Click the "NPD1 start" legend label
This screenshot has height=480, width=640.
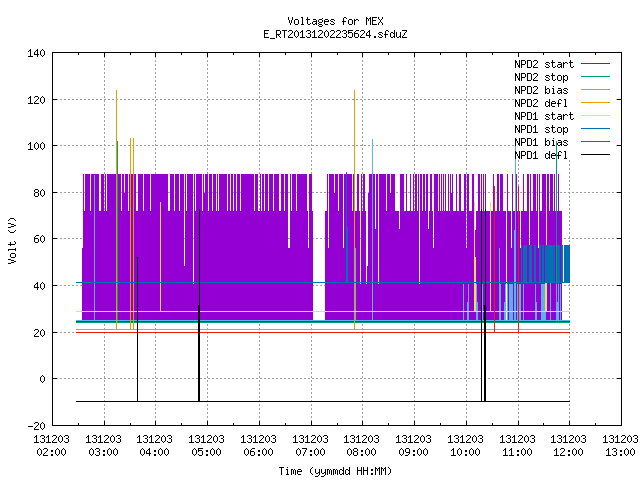(544, 116)
